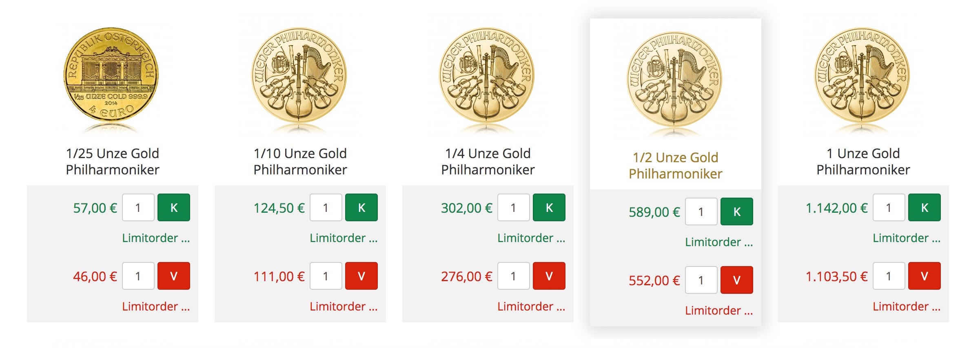
Task: Open the red Limitorder link under 111,00 €
Action: click(x=344, y=306)
